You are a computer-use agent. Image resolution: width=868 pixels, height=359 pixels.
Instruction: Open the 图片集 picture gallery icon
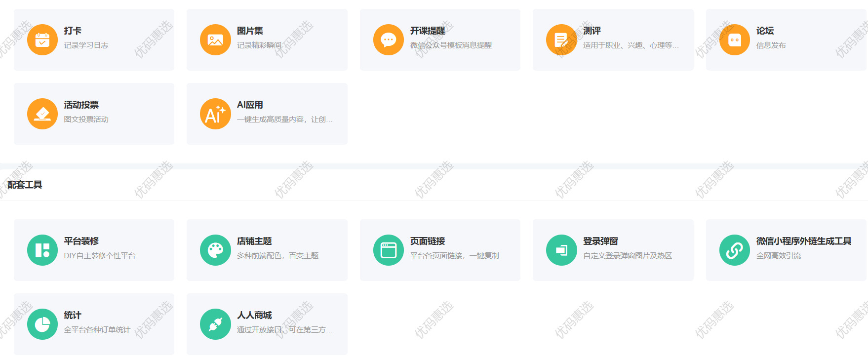(215, 40)
